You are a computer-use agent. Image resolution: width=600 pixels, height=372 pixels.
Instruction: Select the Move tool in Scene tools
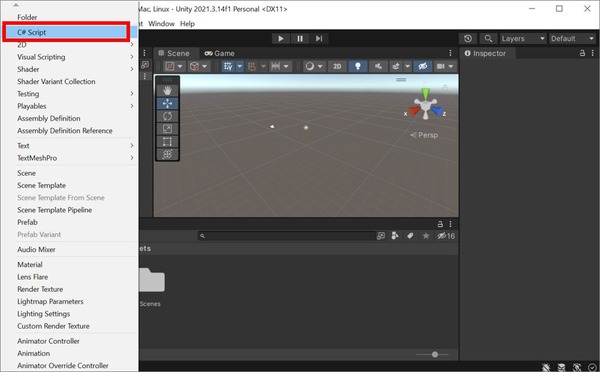[x=167, y=103]
